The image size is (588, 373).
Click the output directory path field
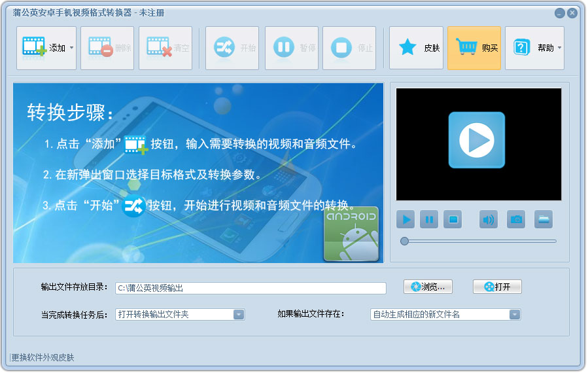(x=251, y=288)
